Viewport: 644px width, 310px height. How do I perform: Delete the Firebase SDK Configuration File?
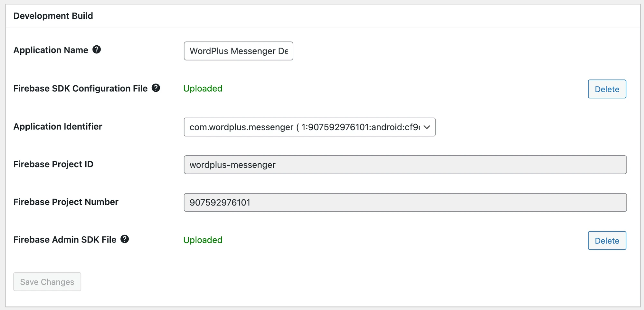click(x=607, y=89)
